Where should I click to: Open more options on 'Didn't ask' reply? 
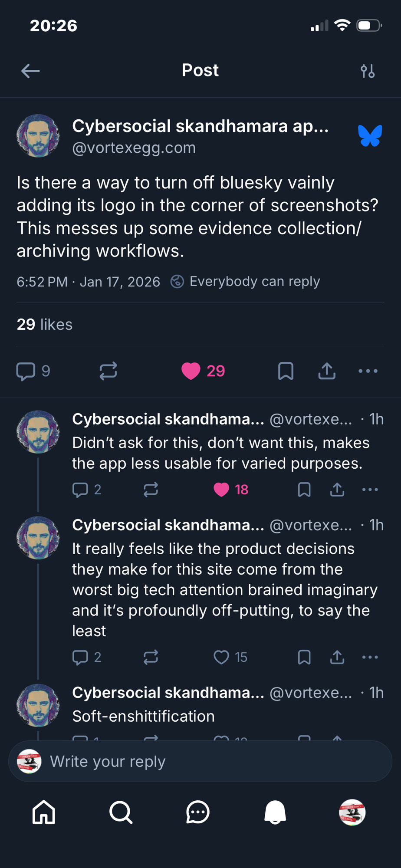(370, 490)
